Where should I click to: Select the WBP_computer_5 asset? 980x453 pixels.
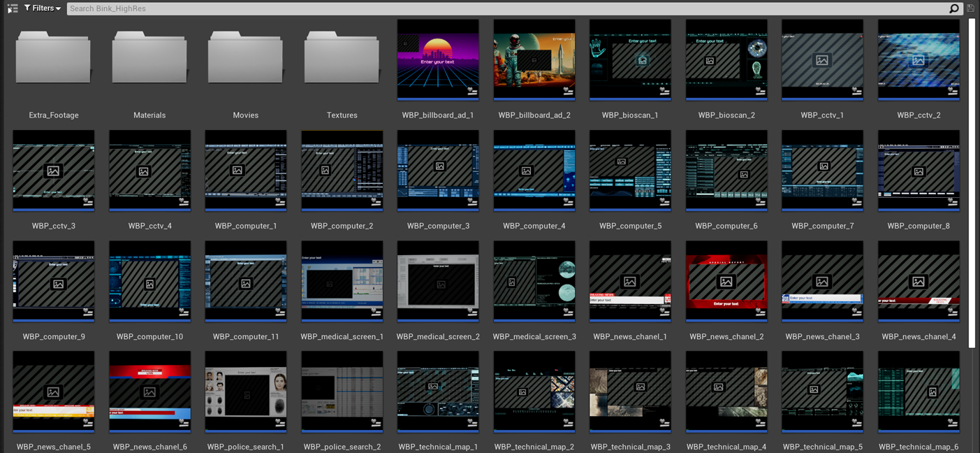point(630,170)
